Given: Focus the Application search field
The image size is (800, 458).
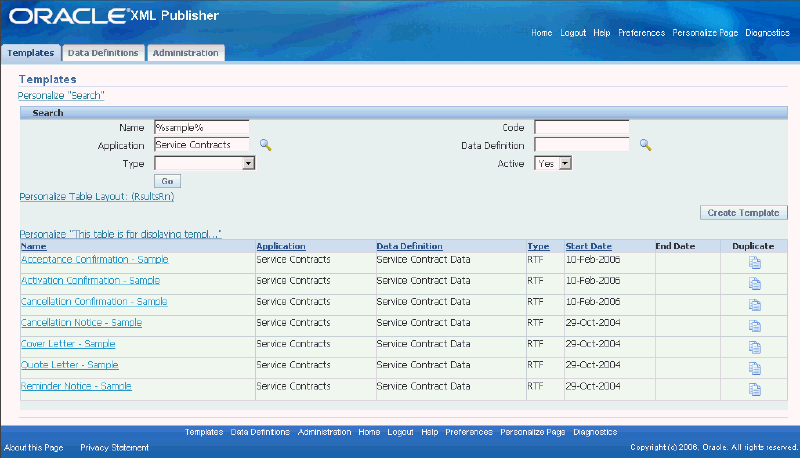Looking at the screenshot, I should [x=202, y=145].
